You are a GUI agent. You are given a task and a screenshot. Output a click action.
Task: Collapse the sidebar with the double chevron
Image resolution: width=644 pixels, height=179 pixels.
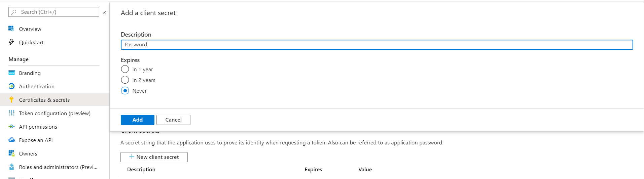104,12
